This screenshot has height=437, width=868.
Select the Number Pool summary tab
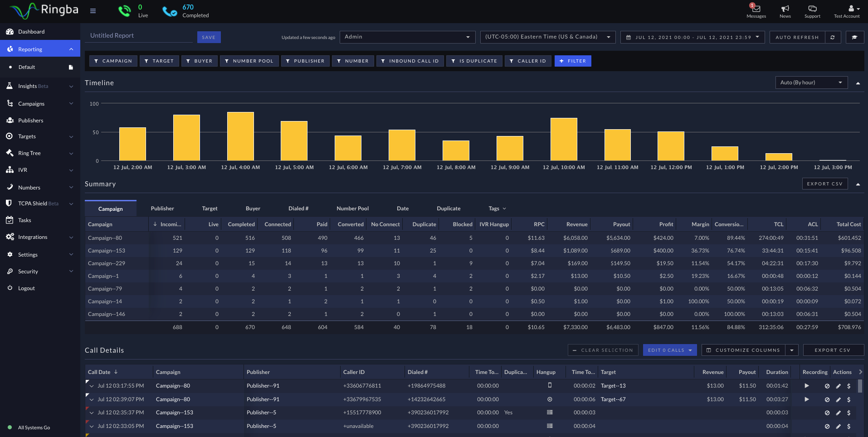tap(352, 209)
